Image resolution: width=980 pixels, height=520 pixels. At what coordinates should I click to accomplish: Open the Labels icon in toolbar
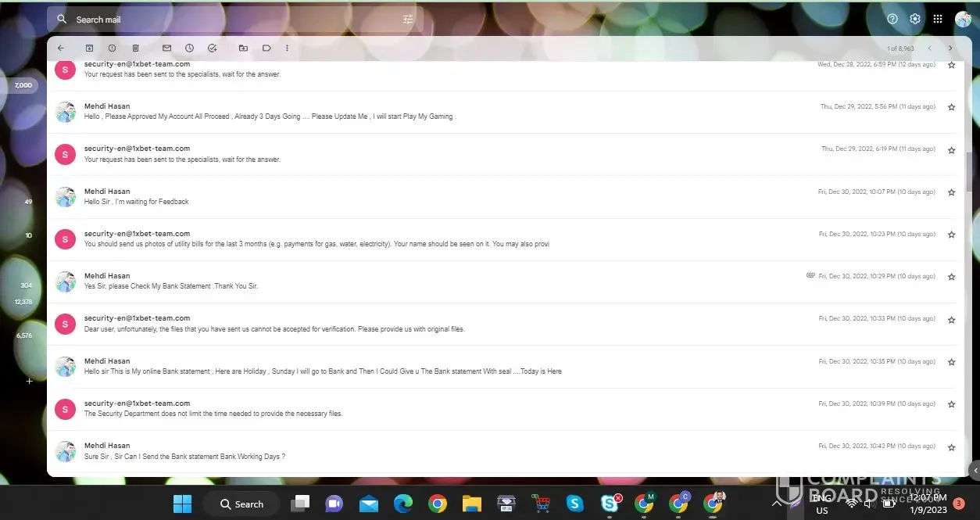[266, 48]
